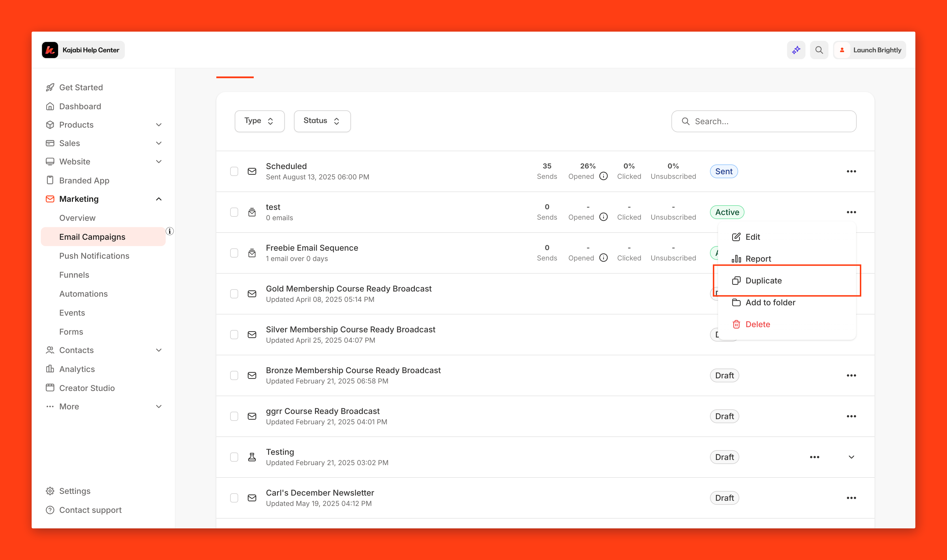Go to Automations in Marketing submenu
This screenshot has height=560, width=947.
pos(83,294)
